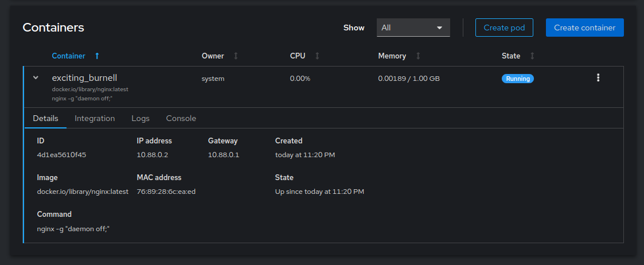The image size is (644, 265).
Task: Sort by State column sort icon
Action: [x=532, y=56]
